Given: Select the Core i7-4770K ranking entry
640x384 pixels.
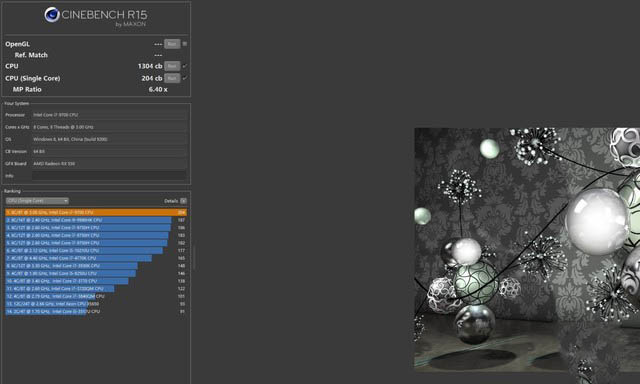Looking at the screenshot, I should pyautogui.click(x=96, y=258).
